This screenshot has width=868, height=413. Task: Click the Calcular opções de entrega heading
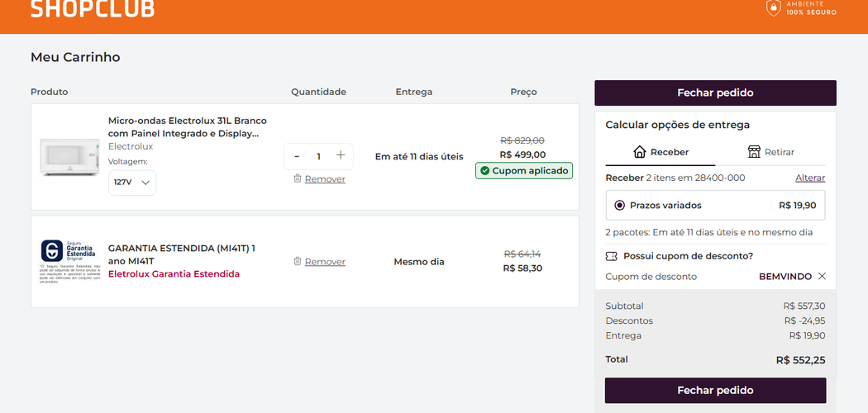tap(678, 125)
